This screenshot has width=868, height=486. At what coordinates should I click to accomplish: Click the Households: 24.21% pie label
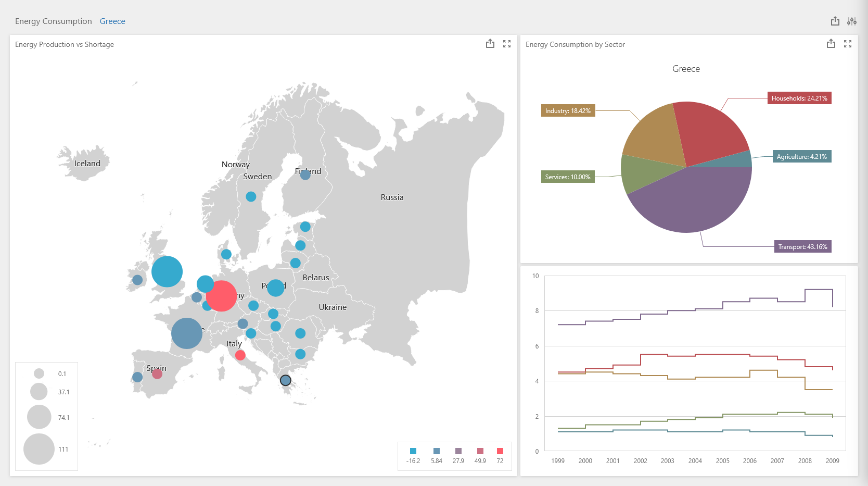click(x=799, y=98)
